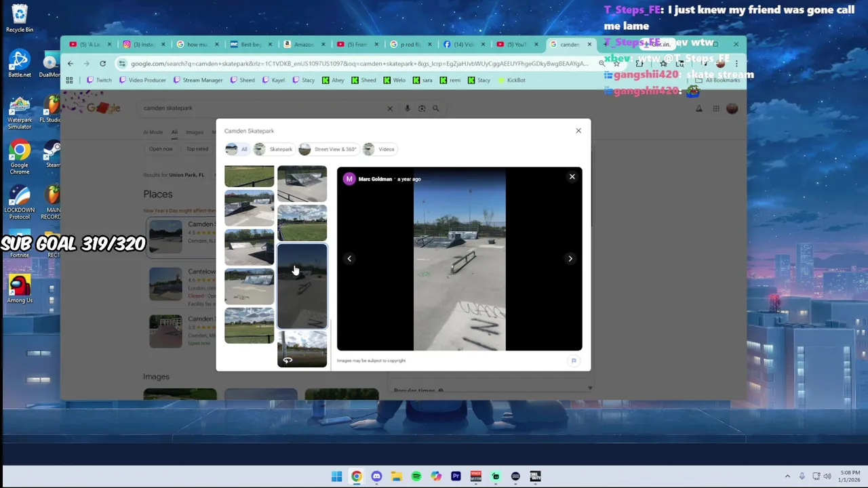Open the Kayel bookmark
The width and height of the screenshot is (868, 488).
click(273, 80)
